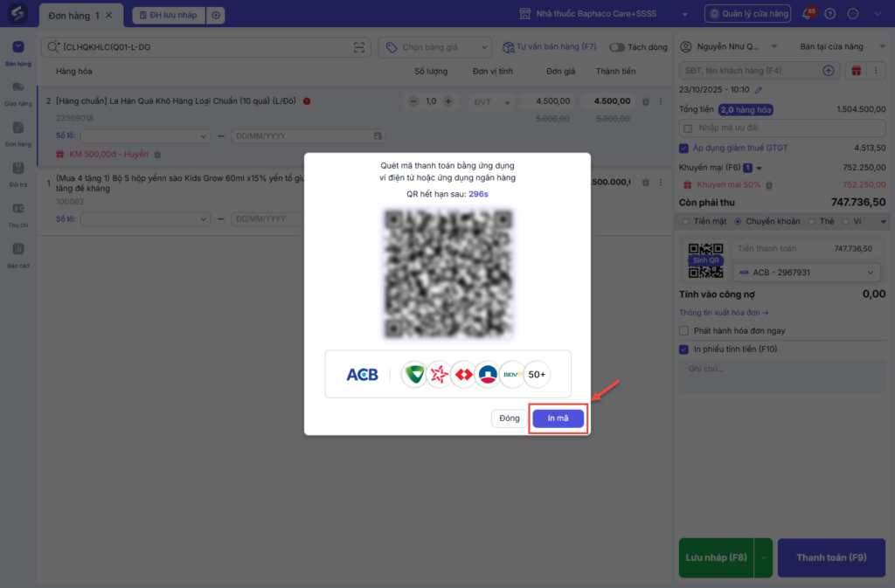Open the Đổi trả sidebar icon

click(x=18, y=175)
